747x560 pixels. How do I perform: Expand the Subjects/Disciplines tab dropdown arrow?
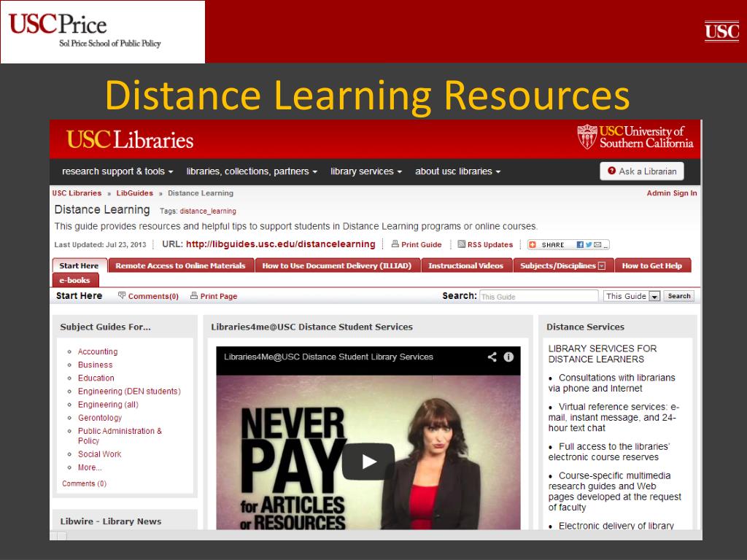602,265
